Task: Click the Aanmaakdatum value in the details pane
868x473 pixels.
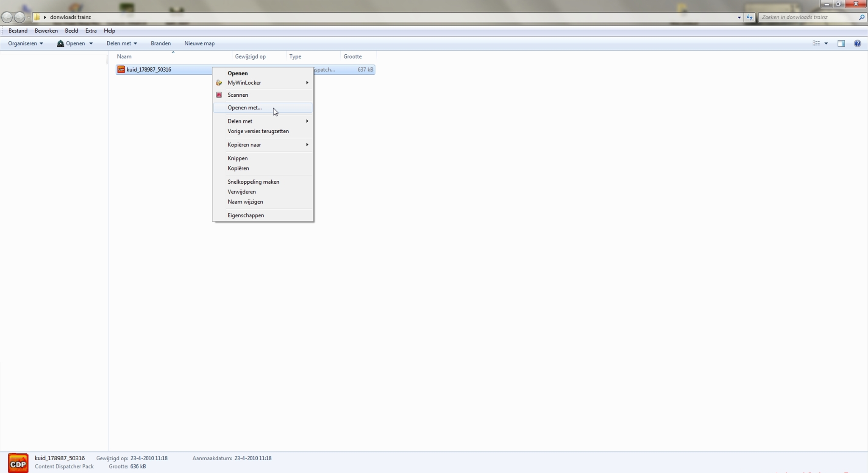Action: pyautogui.click(x=253, y=459)
